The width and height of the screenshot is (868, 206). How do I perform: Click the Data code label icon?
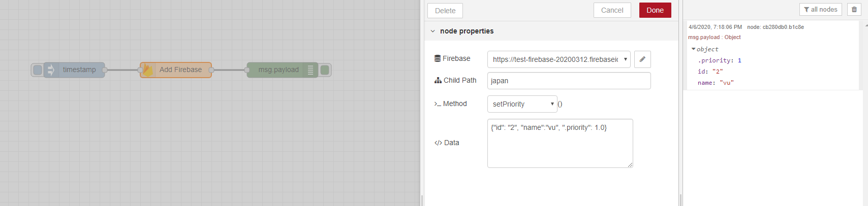point(438,143)
